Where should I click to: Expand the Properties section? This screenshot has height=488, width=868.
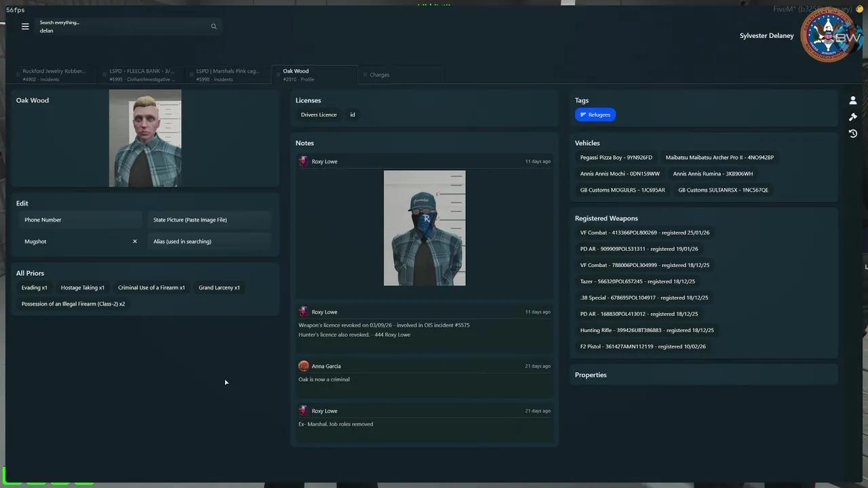pos(591,375)
